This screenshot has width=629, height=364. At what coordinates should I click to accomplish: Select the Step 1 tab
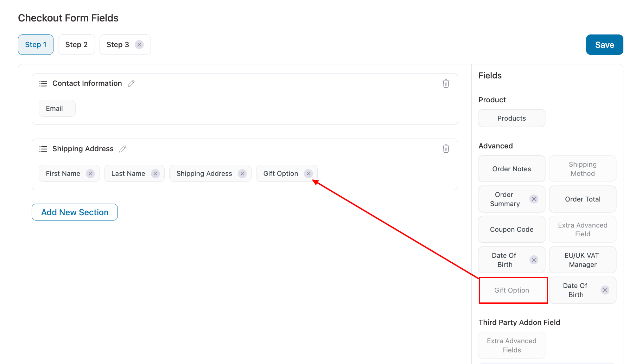[x=36, y=45]
